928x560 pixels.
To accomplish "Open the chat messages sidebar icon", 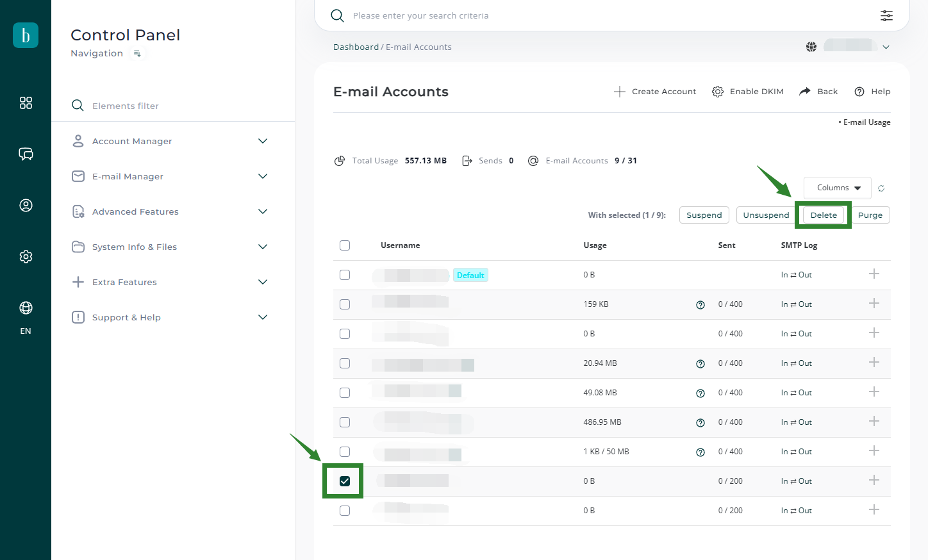I will pos(26,154).
